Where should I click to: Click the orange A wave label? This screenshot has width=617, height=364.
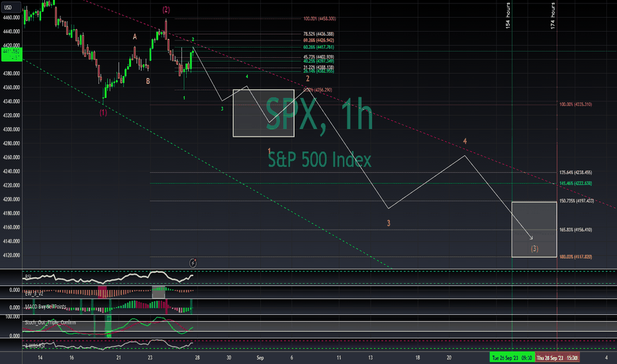134,36
